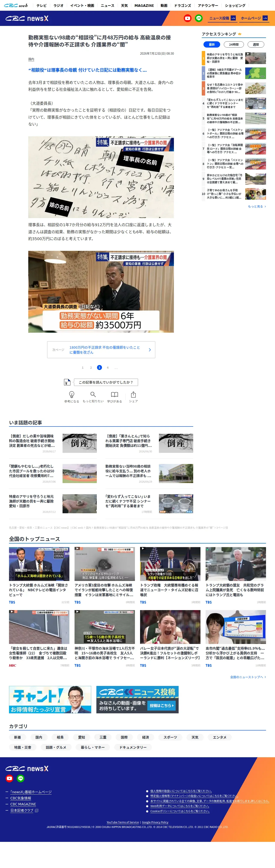This screenshot has height=868, width=275.
Task: Open ラジオ in the top navigation
Action: pos(58,5)
